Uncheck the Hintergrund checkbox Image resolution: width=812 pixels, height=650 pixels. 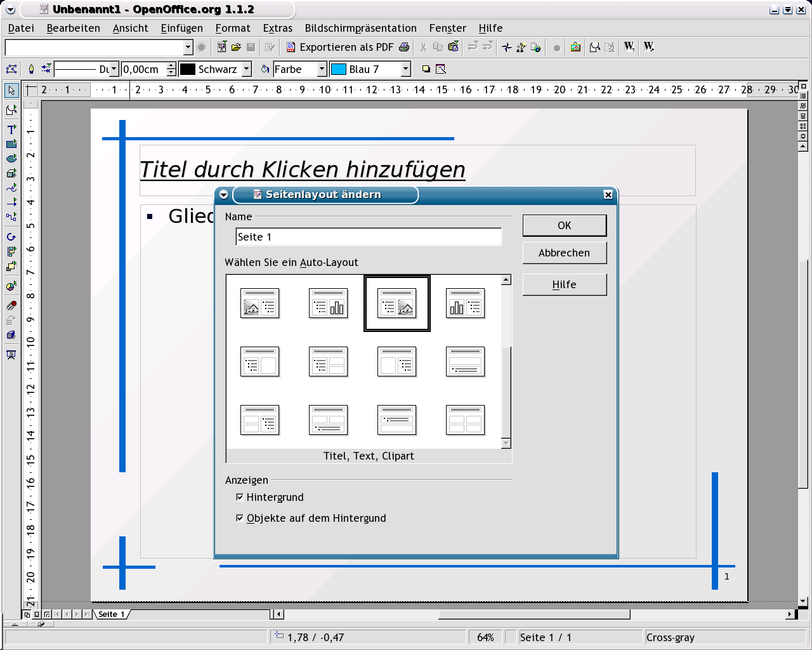[240, 497]
